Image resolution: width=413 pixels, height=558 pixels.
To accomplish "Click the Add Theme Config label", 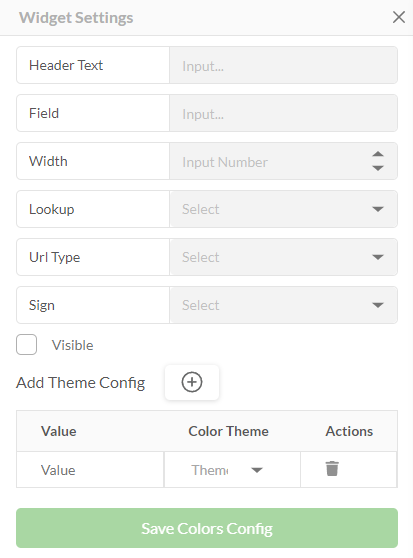I will pos(80,383).
